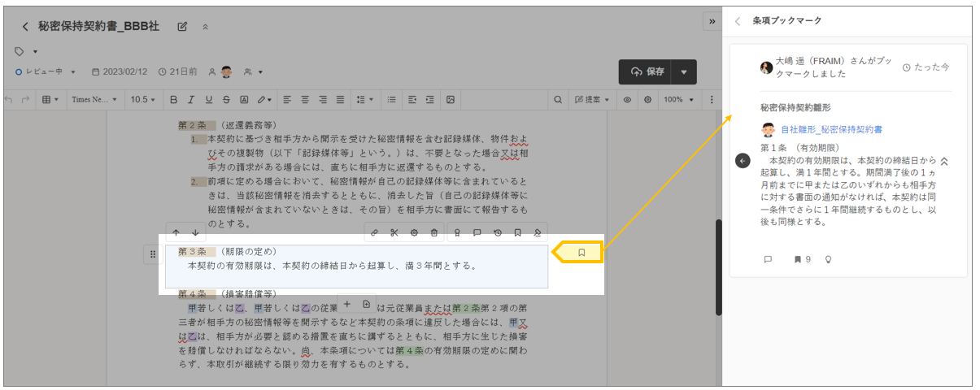Delete the clause with the trash icon

[x=434, y=233]
